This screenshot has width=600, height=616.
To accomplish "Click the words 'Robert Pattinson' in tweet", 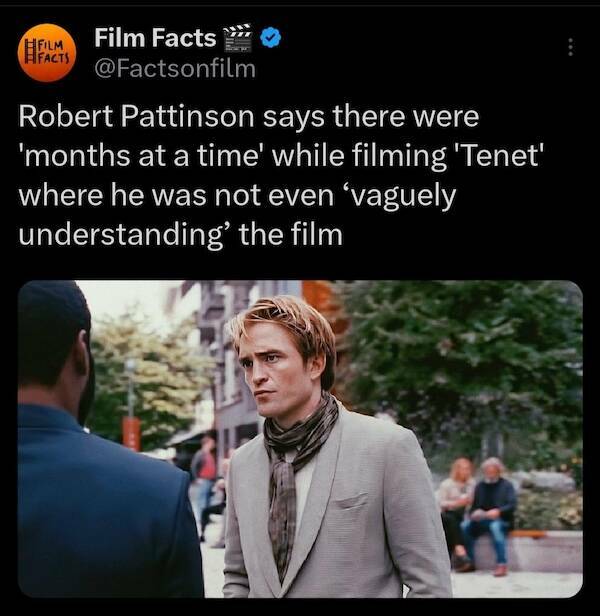I will click(136, 117).
